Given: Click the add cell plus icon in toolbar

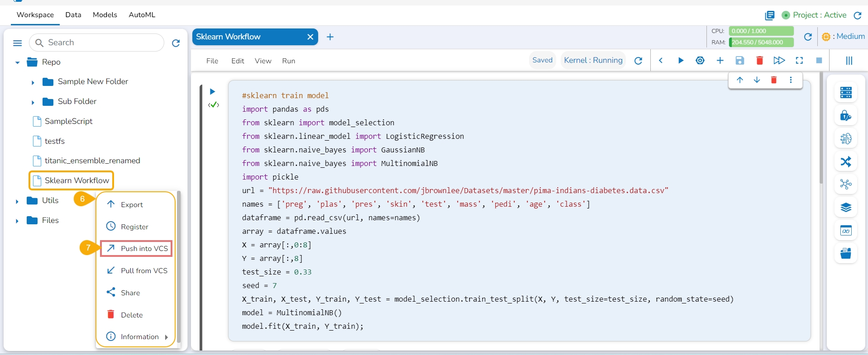Looking at the screenshot, I should coord(720,61).
